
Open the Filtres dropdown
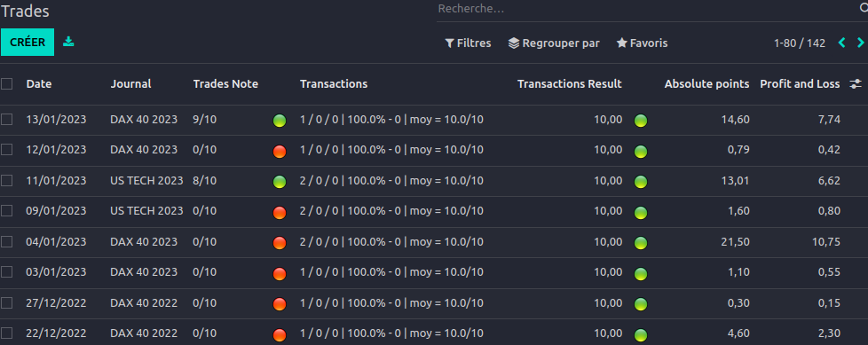pos(469,43)
